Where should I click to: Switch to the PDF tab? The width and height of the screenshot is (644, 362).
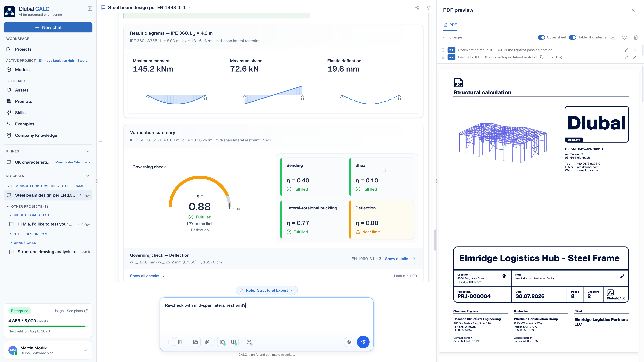coord(450,25)
